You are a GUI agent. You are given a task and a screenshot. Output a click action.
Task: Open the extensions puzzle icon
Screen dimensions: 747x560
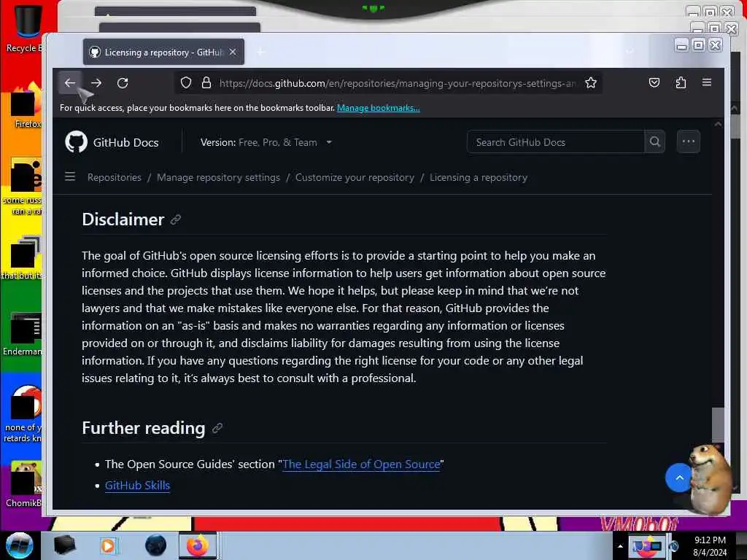tap(681, 82)
